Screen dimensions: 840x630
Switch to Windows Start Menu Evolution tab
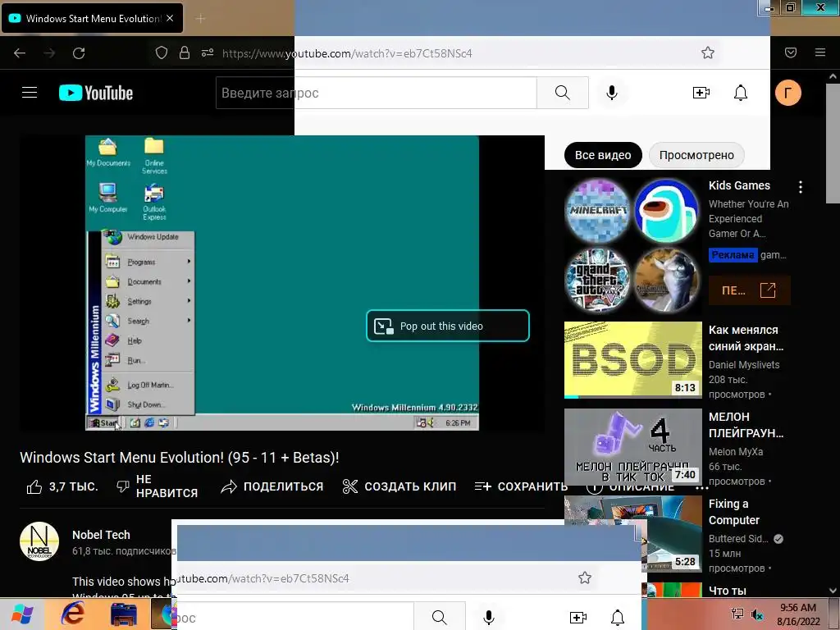93,18
